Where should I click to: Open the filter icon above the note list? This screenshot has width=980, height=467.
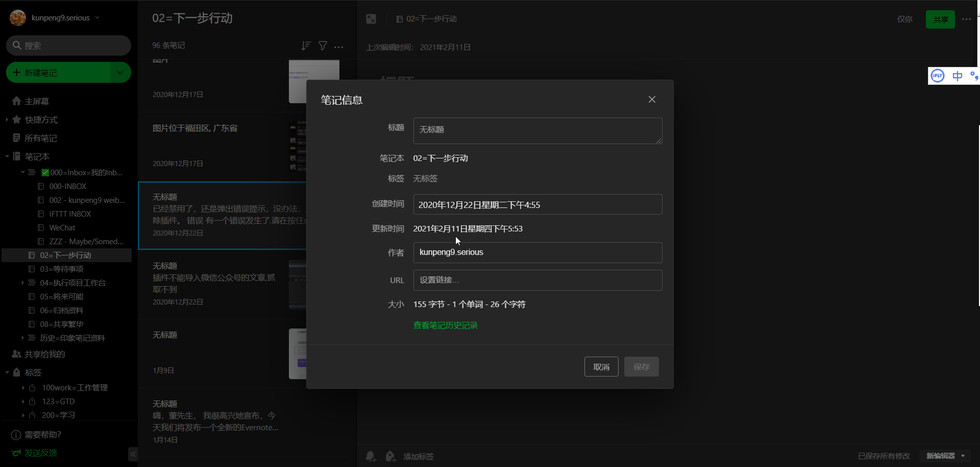(x=323, y=45)
